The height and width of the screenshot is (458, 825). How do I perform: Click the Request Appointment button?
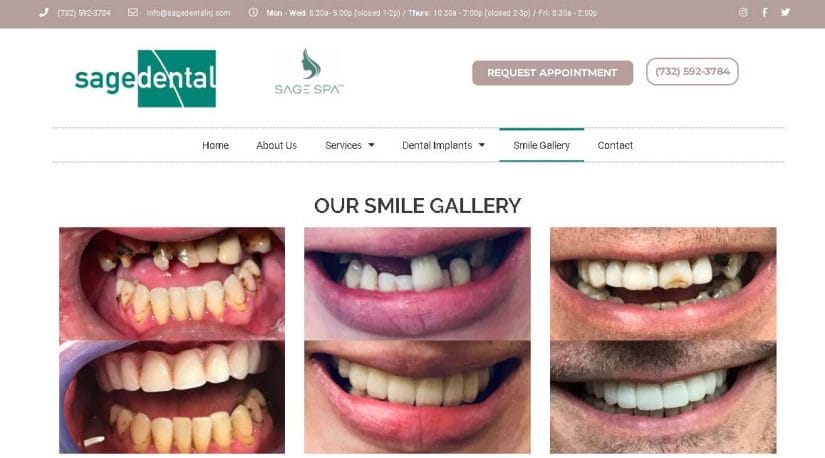click(552, 73)
